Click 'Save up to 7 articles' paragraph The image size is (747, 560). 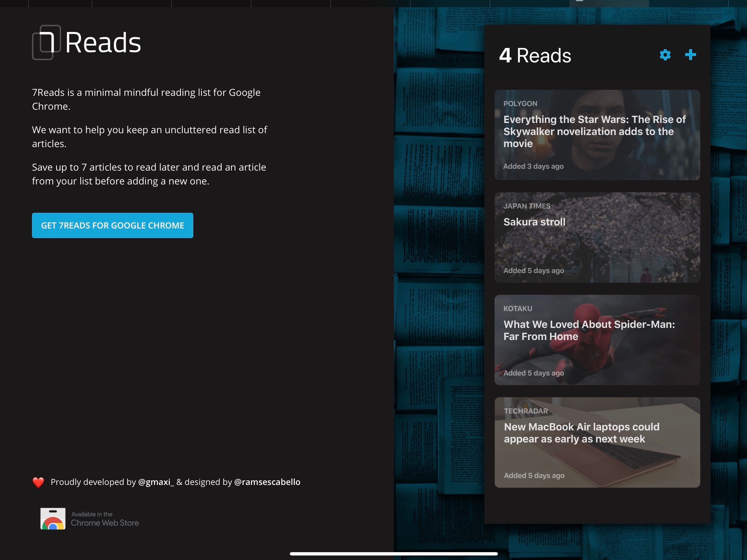(x=149, y=174)
